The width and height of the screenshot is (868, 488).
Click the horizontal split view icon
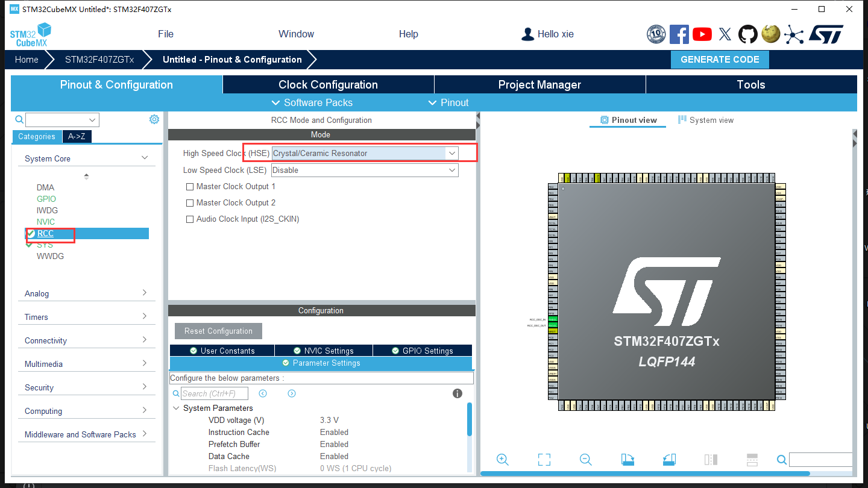(752, 460)
